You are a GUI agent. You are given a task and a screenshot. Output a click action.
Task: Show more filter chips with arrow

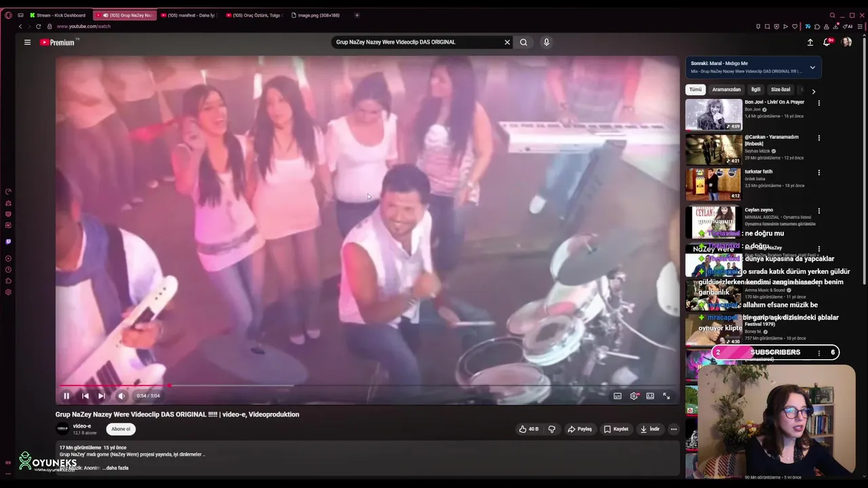813,90
